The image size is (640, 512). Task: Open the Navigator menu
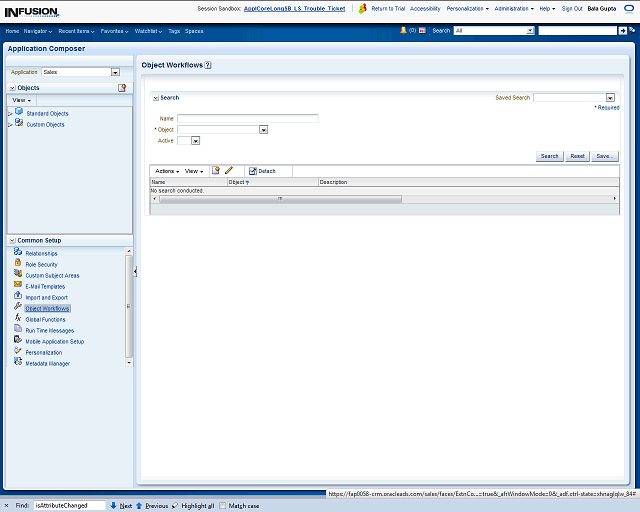pos(38,31)
